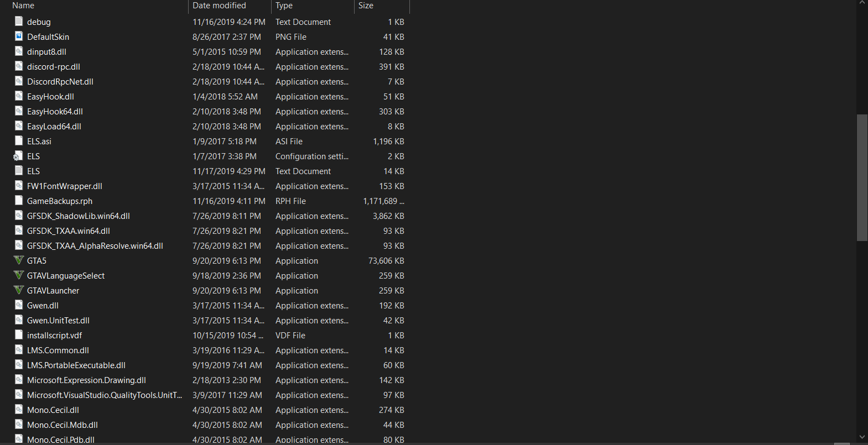The width and height of the screenshot is (868, 445).
Task: Click the LMS.PortableExecutable.dll file name
Action: pos(76,365)
